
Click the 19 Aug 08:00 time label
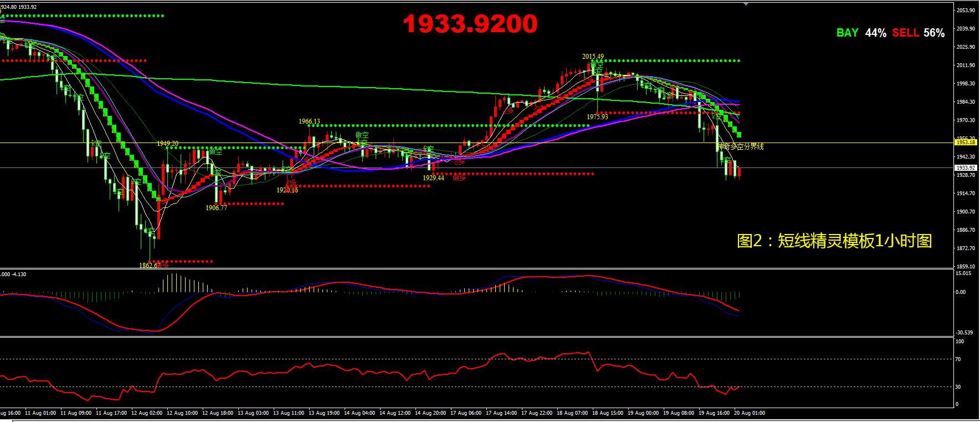click(679, 413)
